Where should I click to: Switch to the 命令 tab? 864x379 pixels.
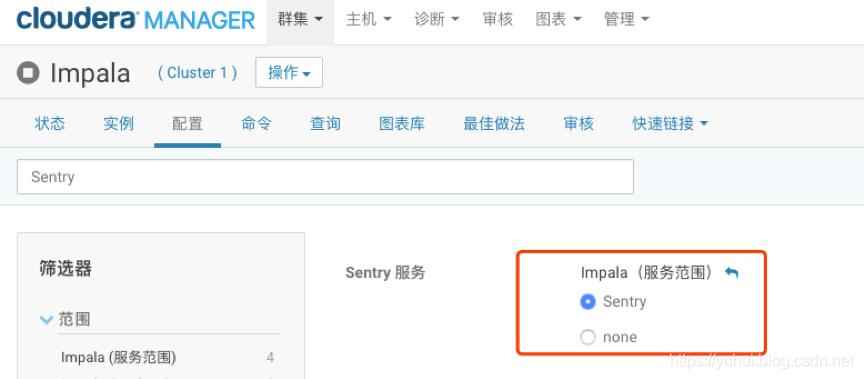click(256, 123)
